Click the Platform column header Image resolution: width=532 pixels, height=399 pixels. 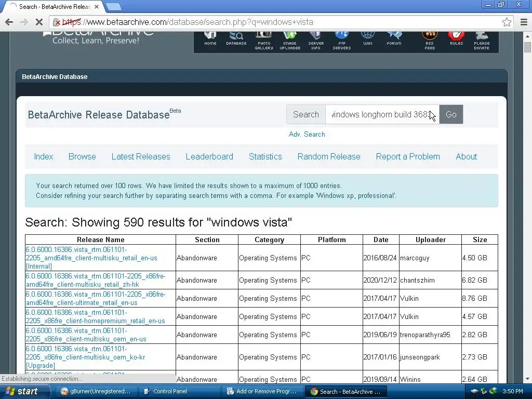(332, 240)
